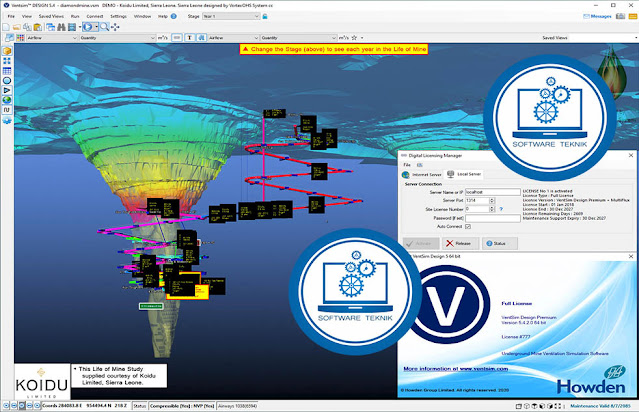Click the RU text sidebar icon
The image size is (639, 412).
pyautogui.click(x=7, y=110)
